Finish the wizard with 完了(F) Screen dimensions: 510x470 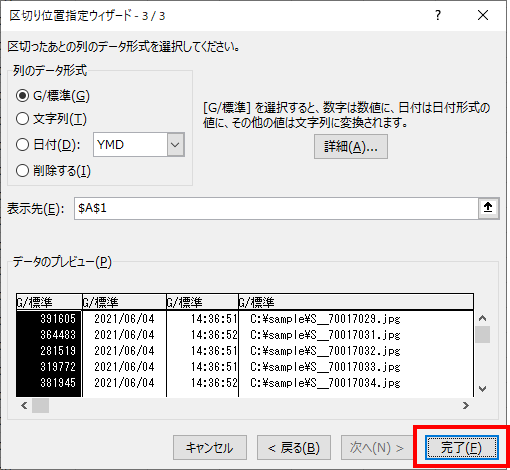(x=462, y=448)
